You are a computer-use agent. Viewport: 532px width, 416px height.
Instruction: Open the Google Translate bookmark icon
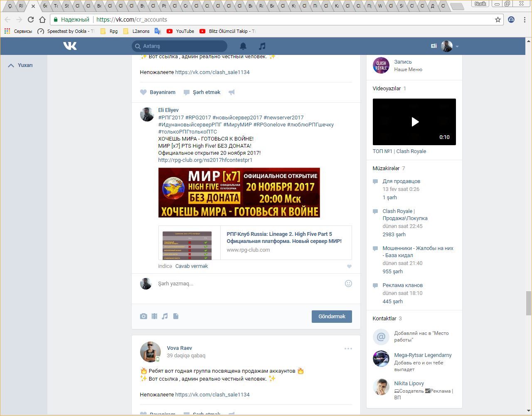pos(158,31)
